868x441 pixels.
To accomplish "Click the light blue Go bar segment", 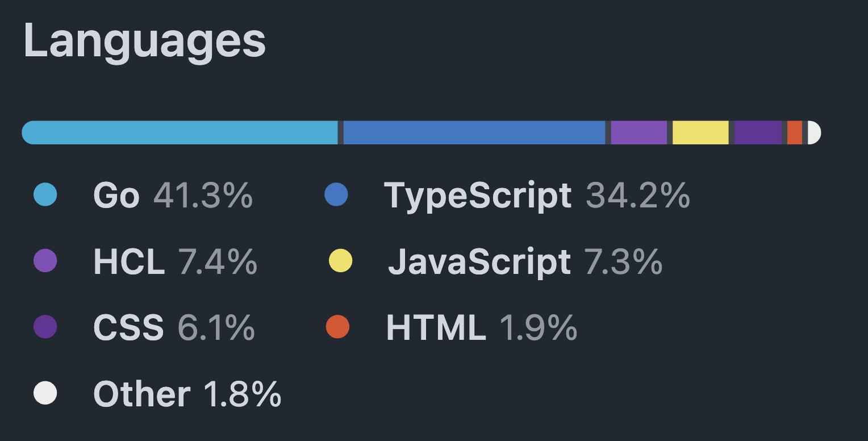I will click(x=180, y=132).
